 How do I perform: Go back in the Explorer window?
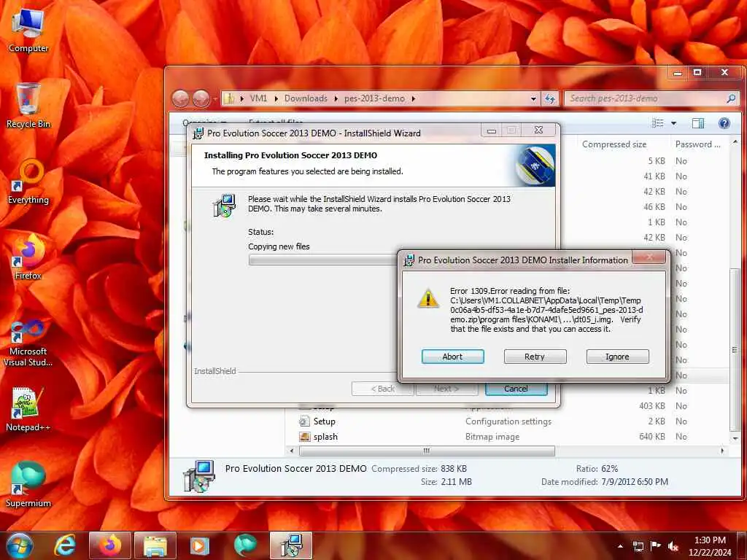click(x=181, y=98)
